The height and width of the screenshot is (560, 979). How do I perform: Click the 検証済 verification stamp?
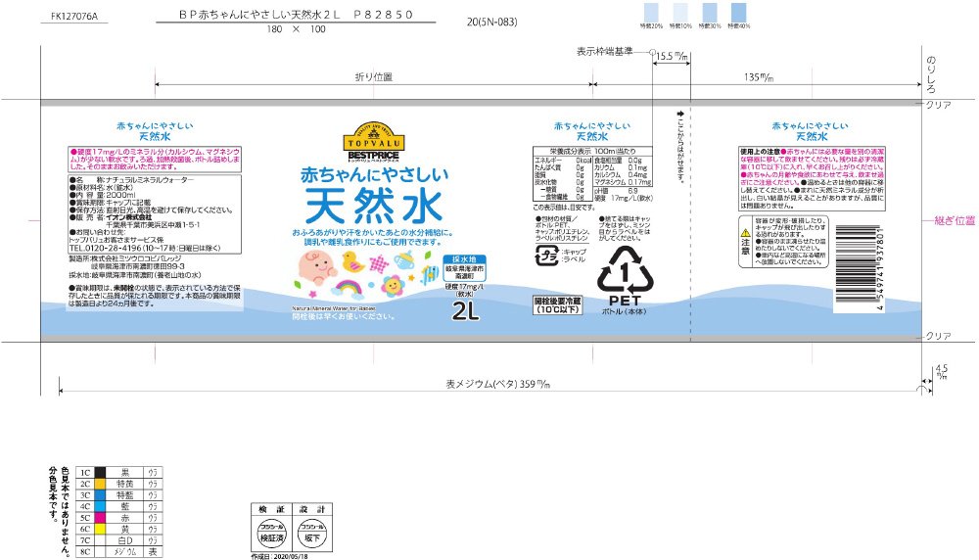271,534
